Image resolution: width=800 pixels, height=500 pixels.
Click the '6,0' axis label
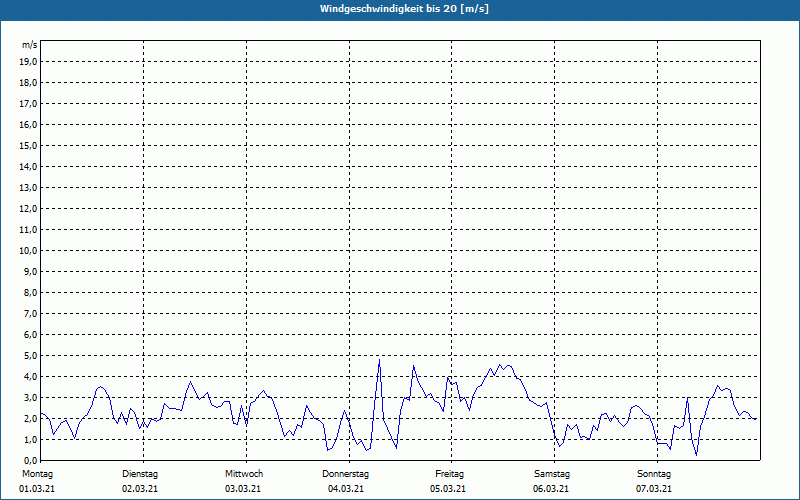30,334
